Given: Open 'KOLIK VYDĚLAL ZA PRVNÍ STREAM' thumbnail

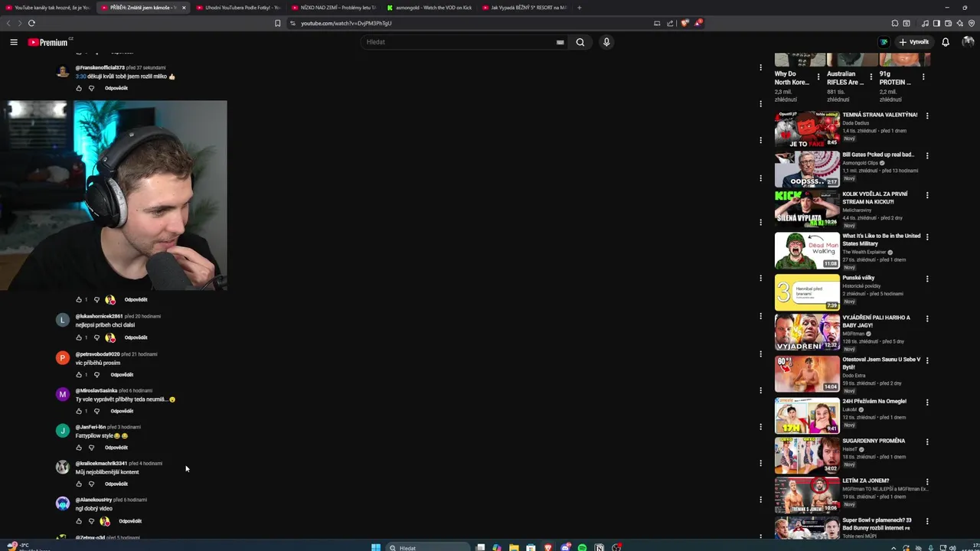Looking at the screenshot, I should (x=807, y=208).
